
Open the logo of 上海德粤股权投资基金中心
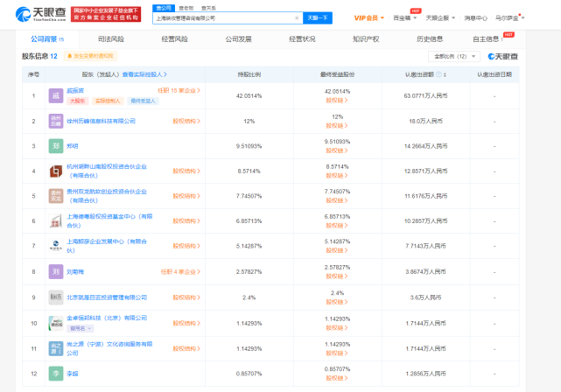(x=56, y=221)
